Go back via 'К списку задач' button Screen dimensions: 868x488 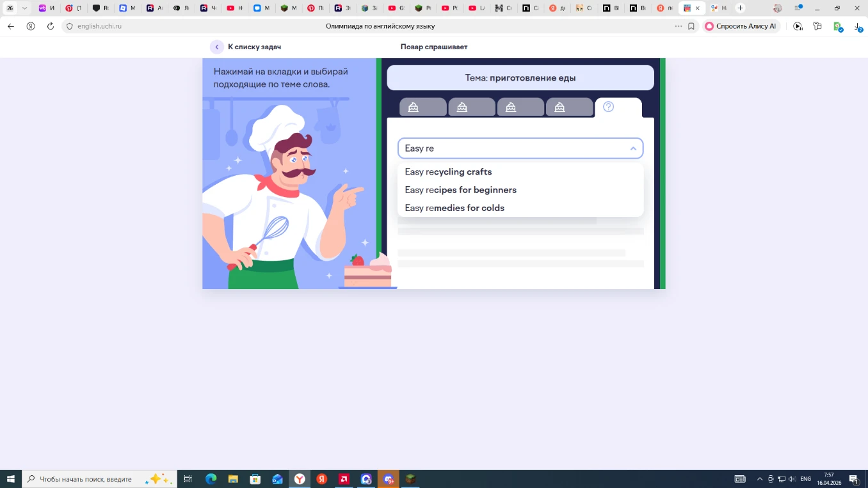tap(246, 47)
